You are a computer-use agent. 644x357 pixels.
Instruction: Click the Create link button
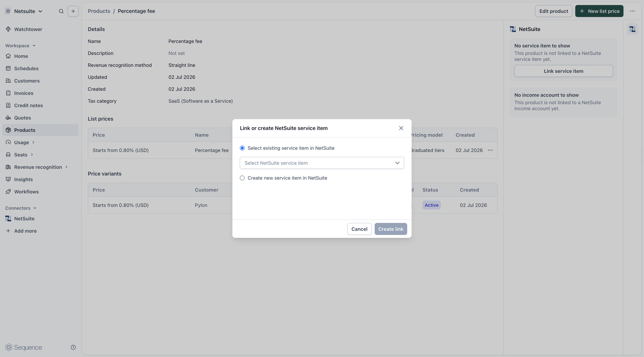[x=391, y=229]
